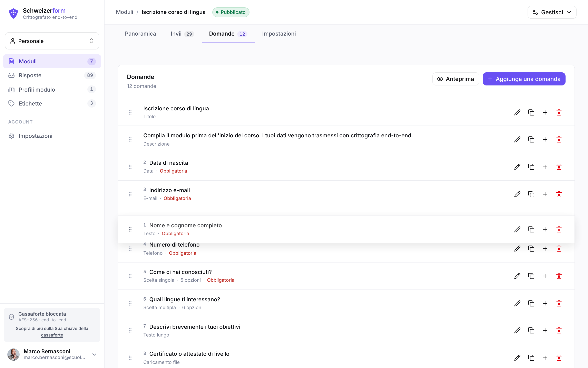Click the Anteprima preview button

(455, 79)
